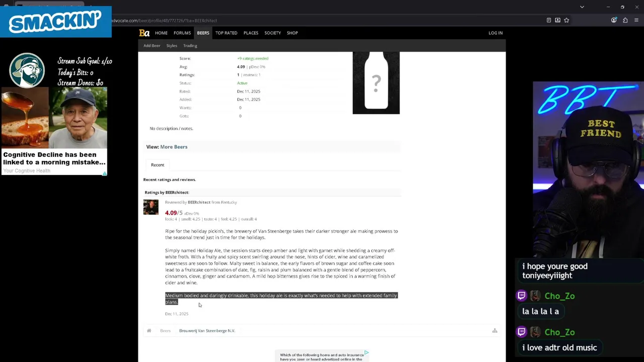This screenshot has width=644, height=362.
Task: Click the AdChoices icon on Cognitive Decline ad
Action: (x=105, y=173)
